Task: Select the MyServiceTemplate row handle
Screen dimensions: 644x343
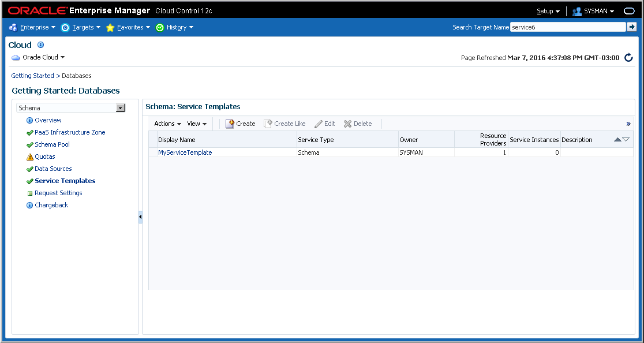Action: (153, 152)
